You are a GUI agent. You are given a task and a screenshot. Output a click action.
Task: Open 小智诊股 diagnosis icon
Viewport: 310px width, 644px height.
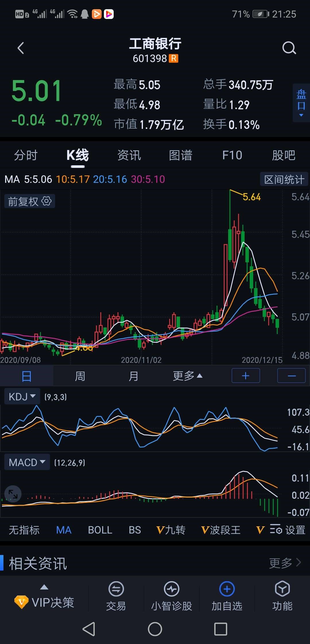point(172,595)
